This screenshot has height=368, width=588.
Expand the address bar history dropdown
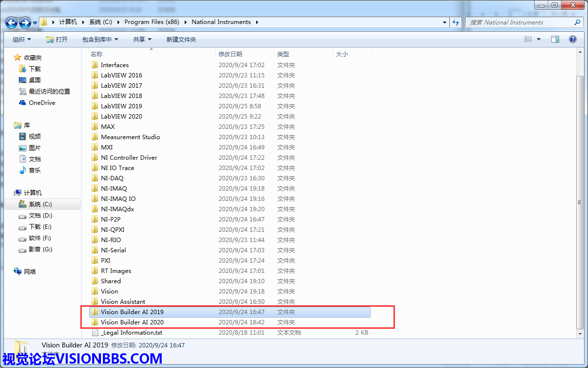tap(444, 22)
